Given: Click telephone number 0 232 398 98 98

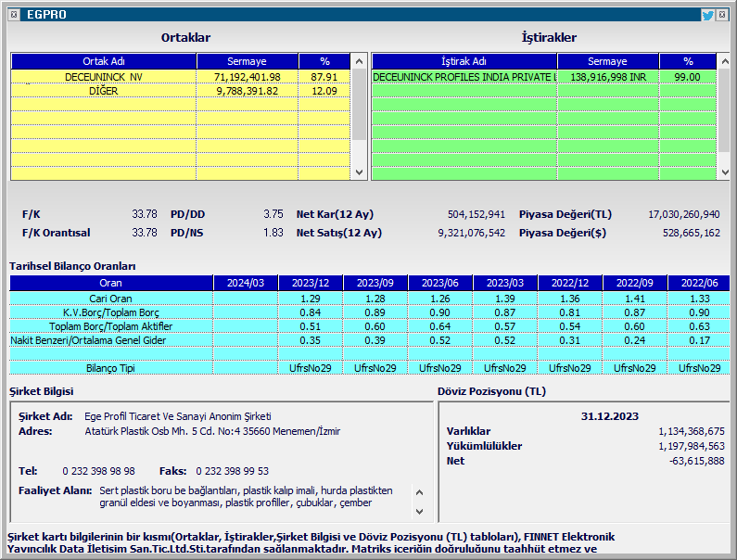Looking at the screenshot, I should 98,471.
